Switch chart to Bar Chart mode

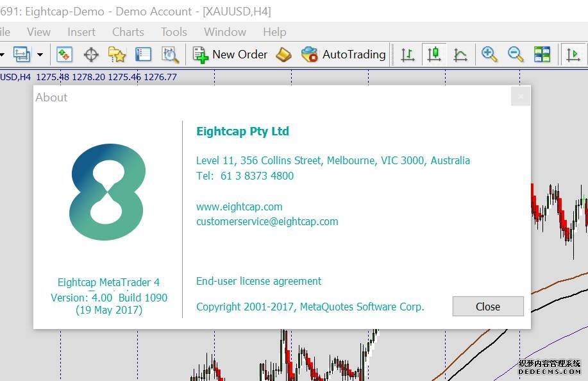tap(408, 55)
